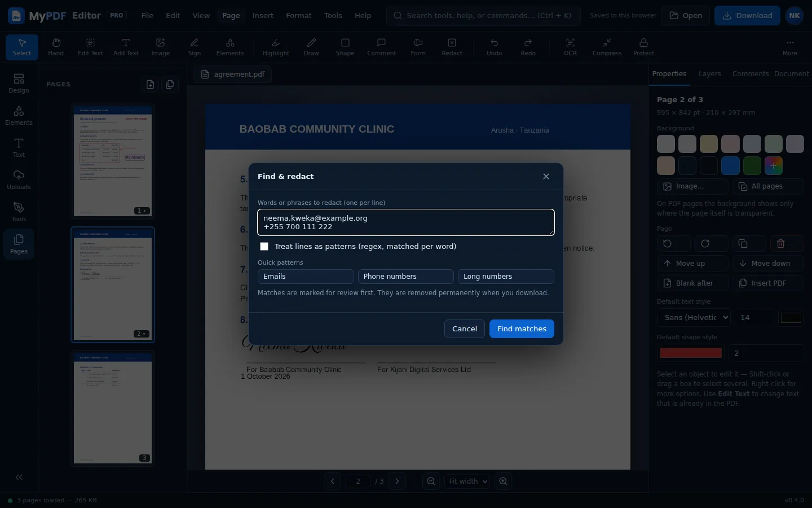This screenshot has height=508, width=812.
Task: Select the Hand tool
Action: [x=56, y=47]
